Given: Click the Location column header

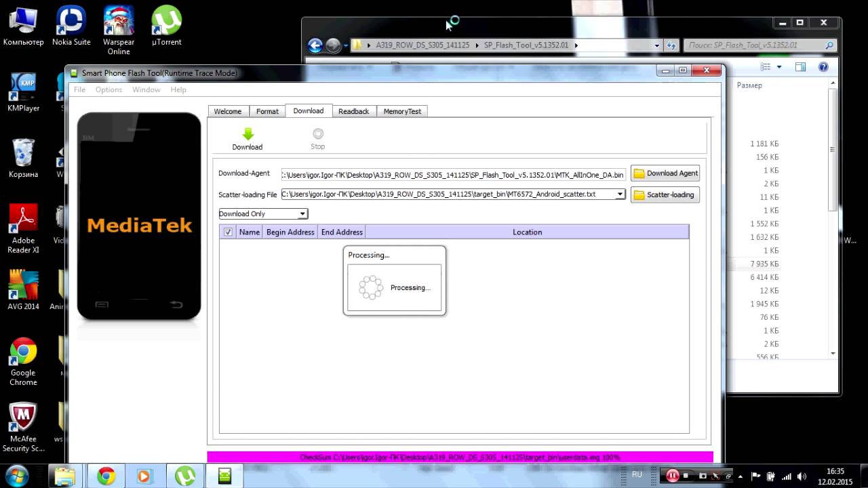Looking at the screenshot, I should [x=527, y=232].
